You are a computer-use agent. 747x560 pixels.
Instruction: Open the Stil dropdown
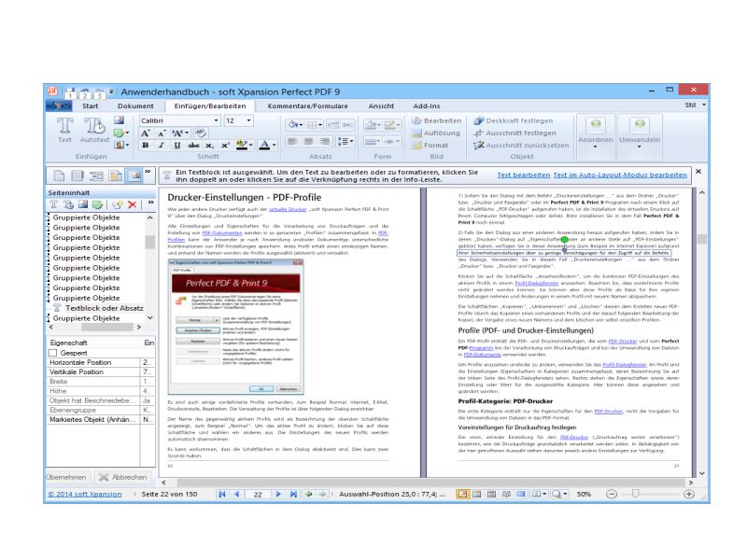pos(696,105)
